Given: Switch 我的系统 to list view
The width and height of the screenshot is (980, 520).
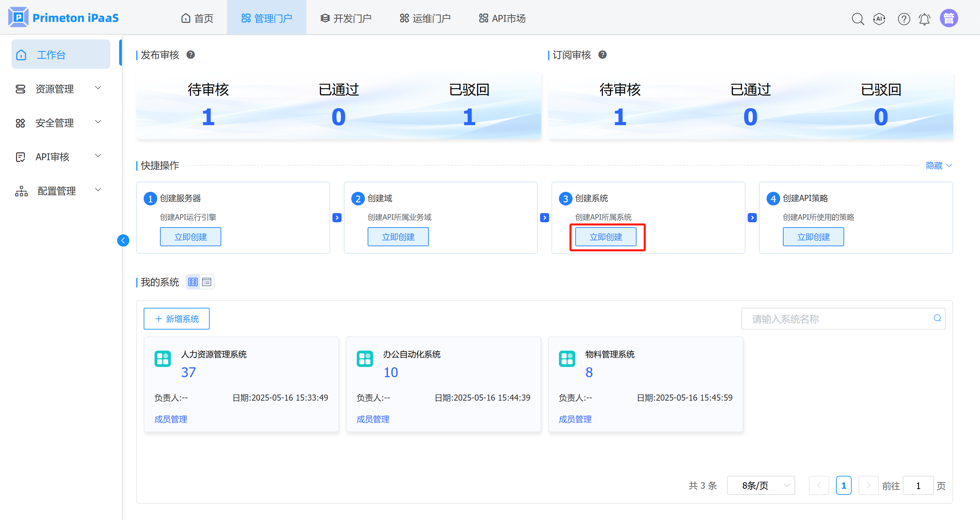Looking at the screenshot, I should 207,282.
